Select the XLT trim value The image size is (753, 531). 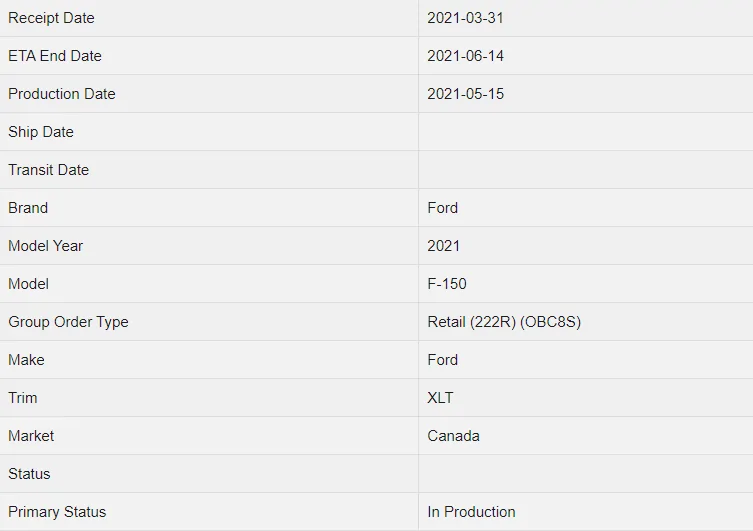click(x=440, y=398)
